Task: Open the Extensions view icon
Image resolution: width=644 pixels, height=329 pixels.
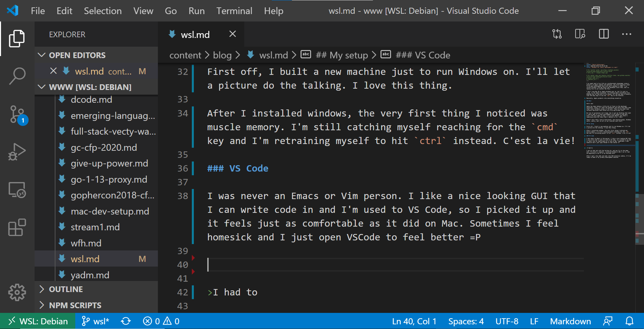Action: [x=16, y=227]
